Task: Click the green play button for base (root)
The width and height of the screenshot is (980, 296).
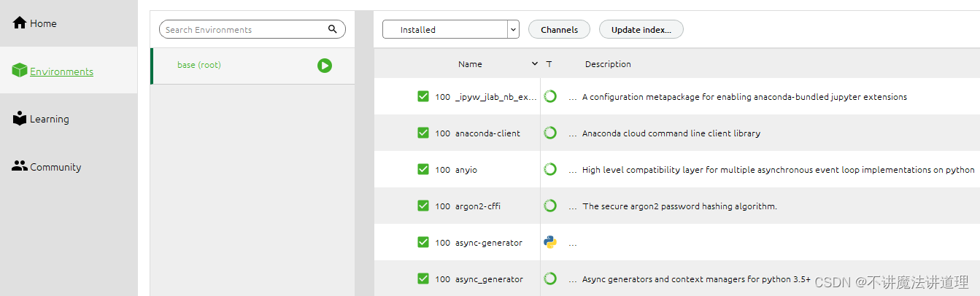Action: point(325,66)
